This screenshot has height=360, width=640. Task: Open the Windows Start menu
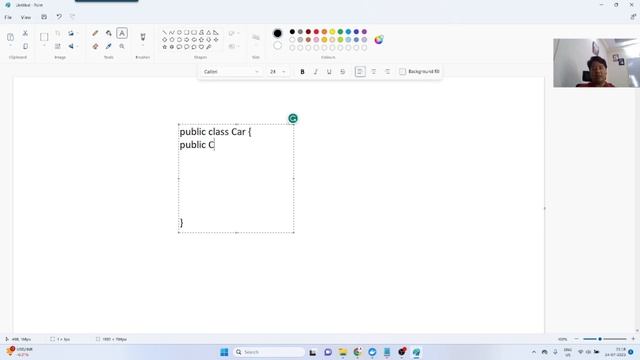224,352
